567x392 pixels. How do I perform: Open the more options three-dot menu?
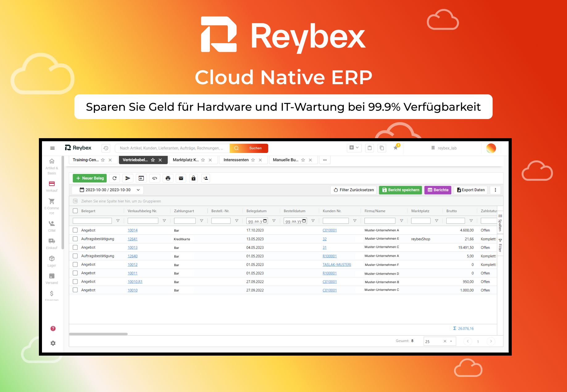click(x=495, y=190)
